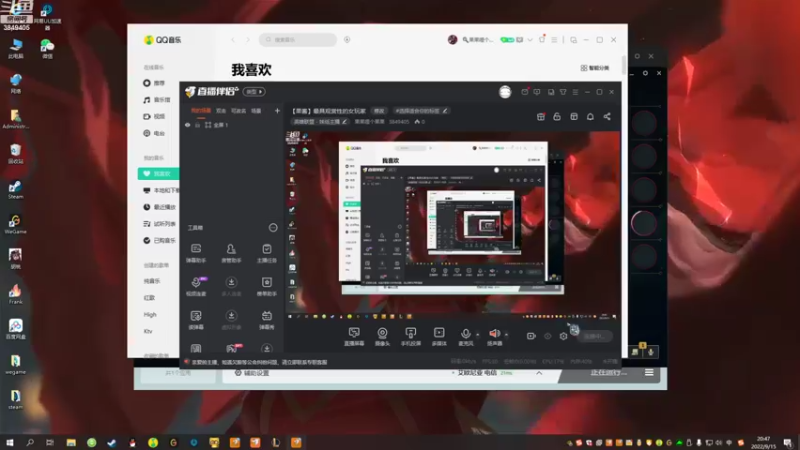800x450 pixels.
Task: Add a 直播屏幕 screen capture source
Action: (354, 336)
